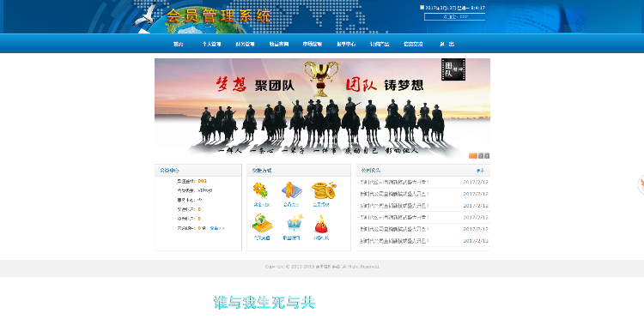The image size is (644, 319).
Task: Open the stars on blue box shortcut icon
Action: pyautogui.click(x=295, y=224)
